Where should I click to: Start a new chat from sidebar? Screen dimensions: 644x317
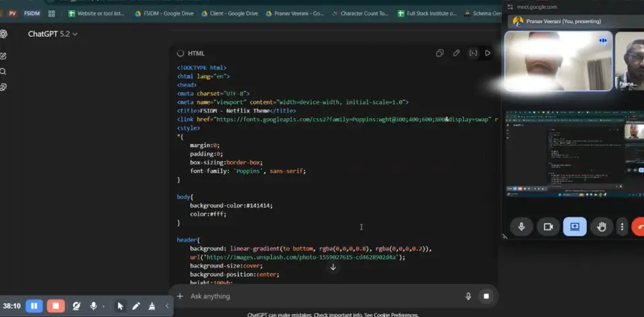(3, 56)
